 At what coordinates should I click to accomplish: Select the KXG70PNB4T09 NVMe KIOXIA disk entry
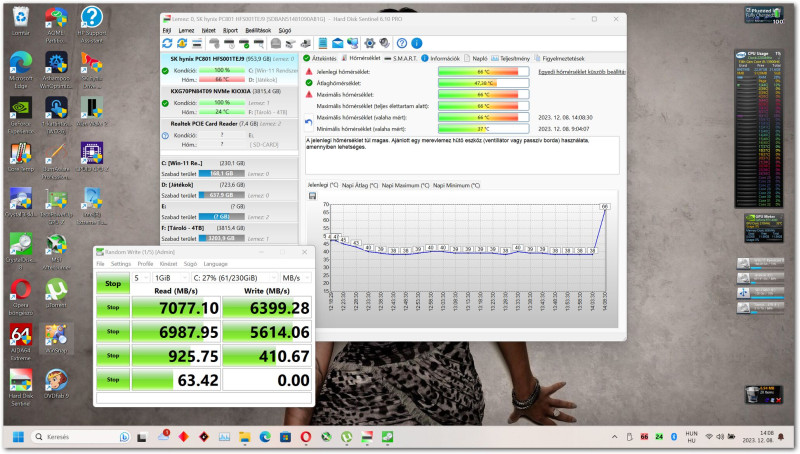pyautogui.click(x=229, y=102)
